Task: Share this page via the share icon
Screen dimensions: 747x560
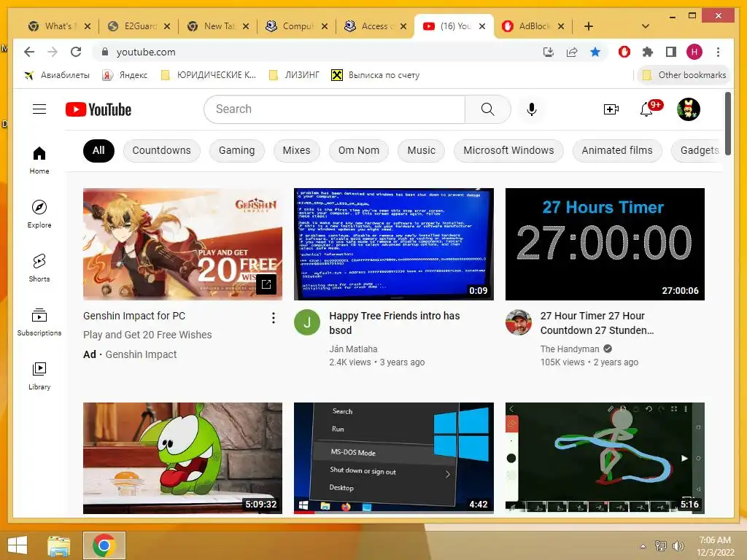Action: [572, 52]
